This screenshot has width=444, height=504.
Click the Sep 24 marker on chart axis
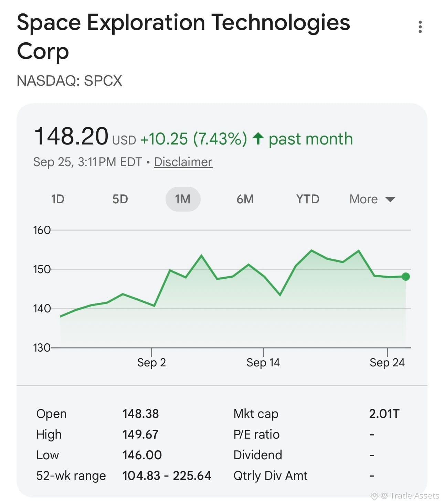pos(387,362)
